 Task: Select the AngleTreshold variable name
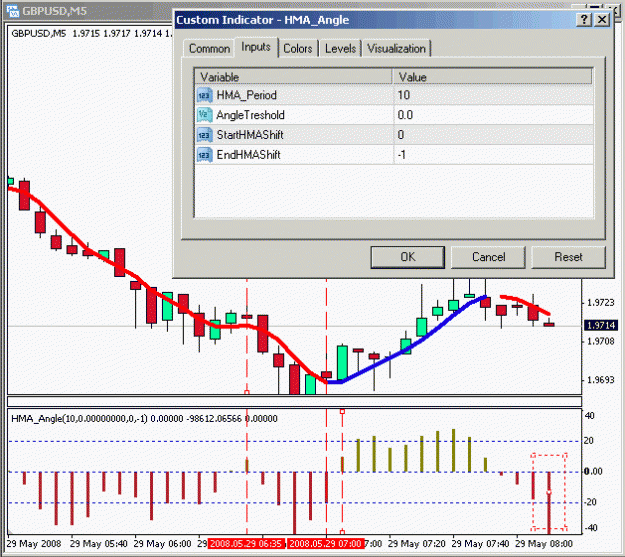(x=250, y=115)
